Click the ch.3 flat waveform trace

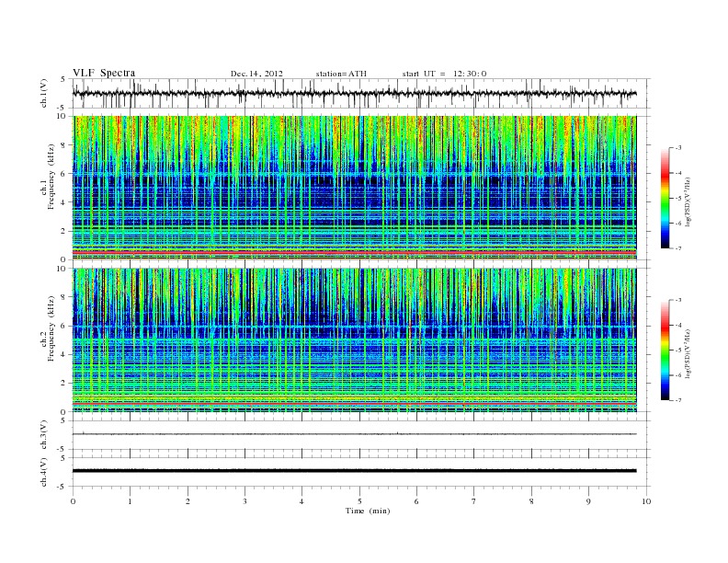click(x=355, y=434)
